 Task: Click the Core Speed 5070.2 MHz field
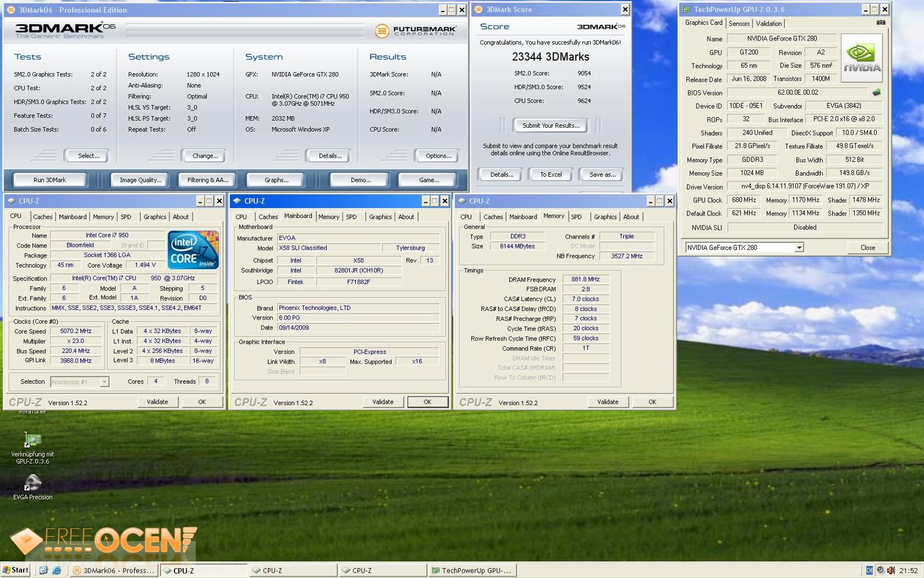point(76,331)
